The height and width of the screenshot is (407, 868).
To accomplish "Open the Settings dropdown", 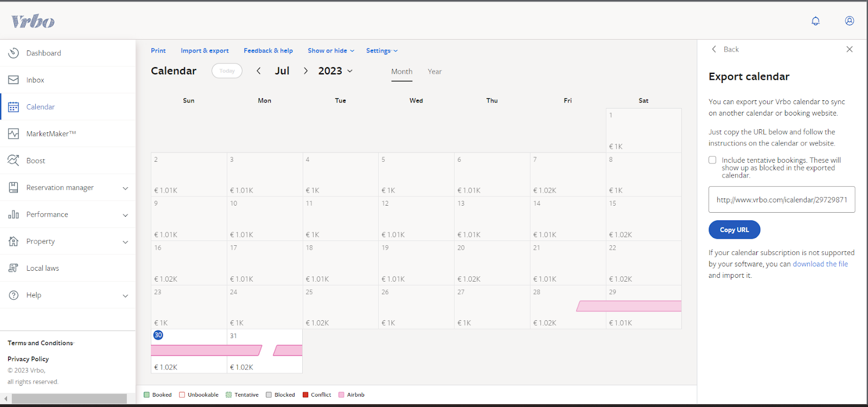I will pos(382,50).
